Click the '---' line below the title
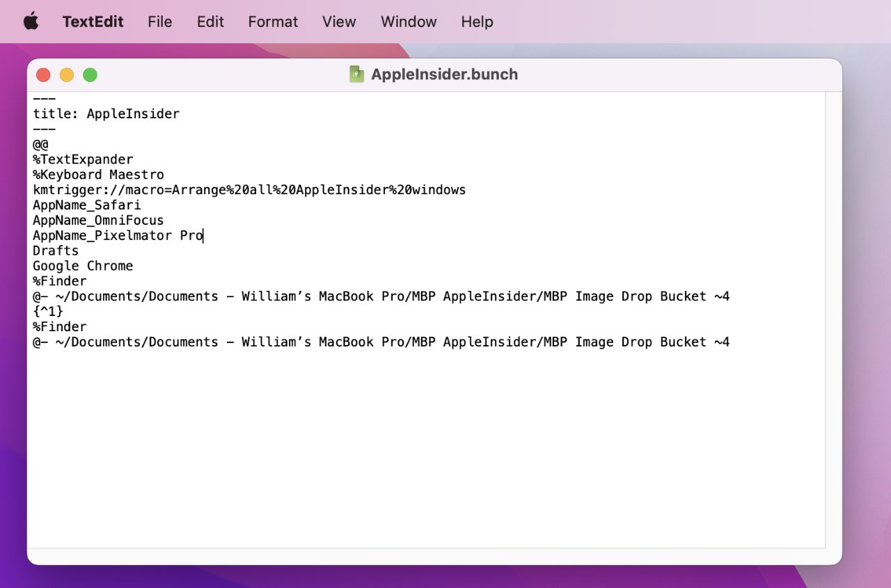Viewport: 891px width, 588px height. (x=44, y=129)
